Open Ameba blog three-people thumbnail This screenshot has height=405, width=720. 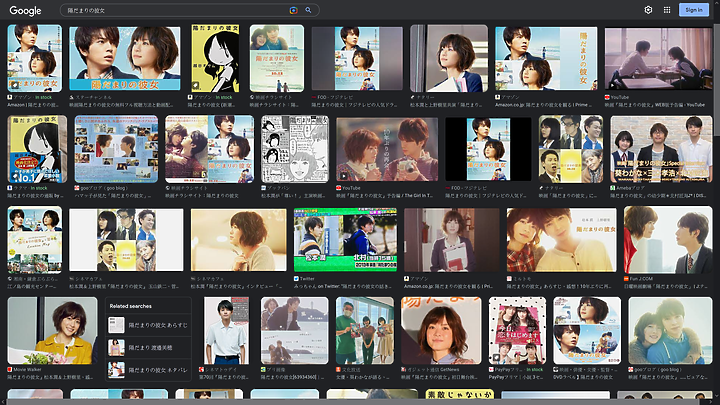click(x=661, y=149)
